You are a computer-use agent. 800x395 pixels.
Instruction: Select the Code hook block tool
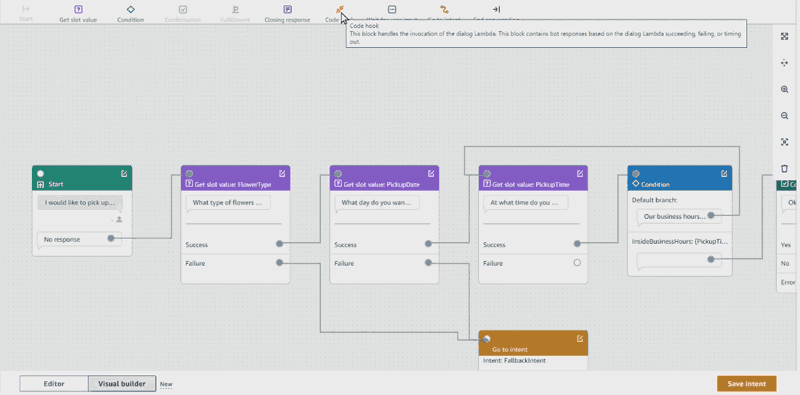[x=339, y=13]
